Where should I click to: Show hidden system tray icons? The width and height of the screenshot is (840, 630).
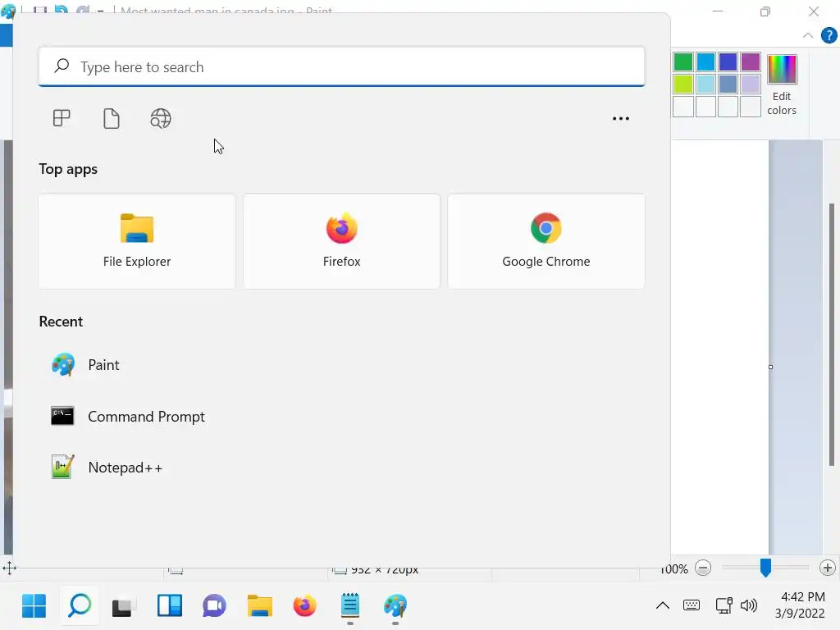pos(663,606)
